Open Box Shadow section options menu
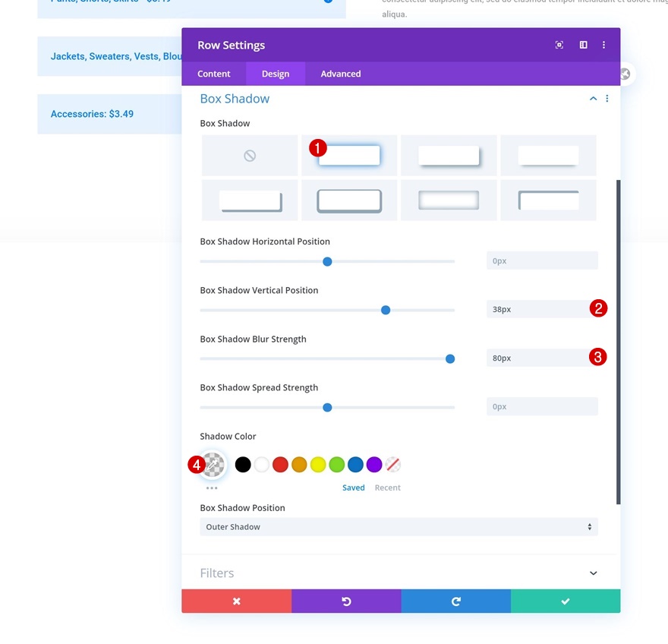This screenshot has height=644, width=668. pyautogui.click(x=607, y=99)
